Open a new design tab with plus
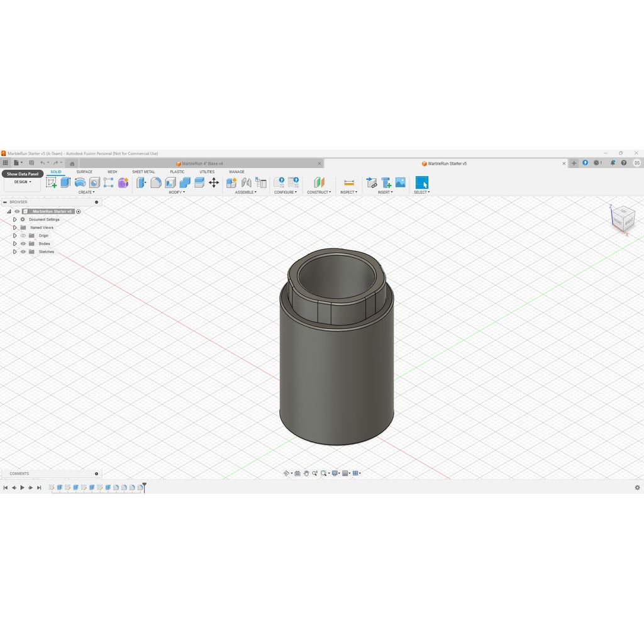This screenshot has height=644, width=644. (x=574, y=163)
